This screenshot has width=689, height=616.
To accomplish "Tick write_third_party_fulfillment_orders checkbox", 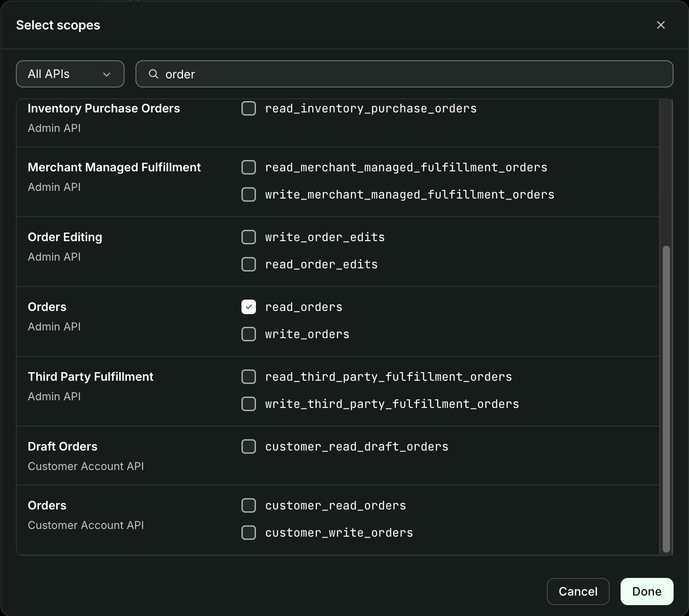I will click(249, 404).
